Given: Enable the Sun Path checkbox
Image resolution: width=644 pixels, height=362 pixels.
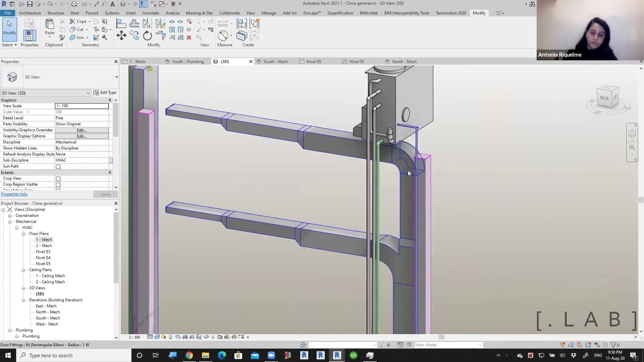Looking at the screenshot, I should pos(58,167).
